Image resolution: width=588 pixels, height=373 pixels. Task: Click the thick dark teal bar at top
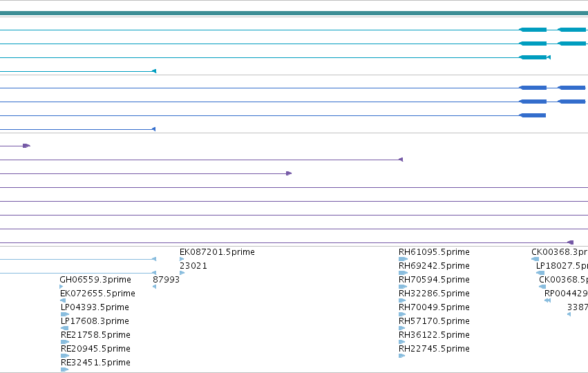coord(294,13)
